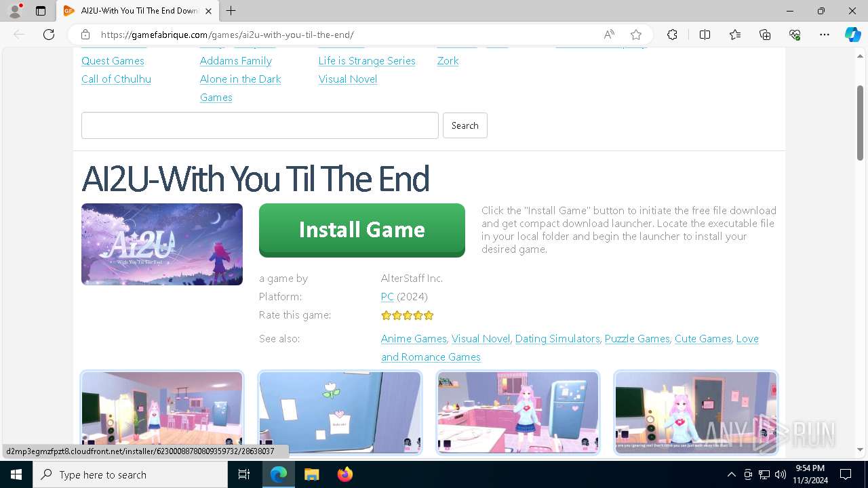Click the Read aloud icon
The width and height of the screenshot is (868, 488).
click(609, 35)
